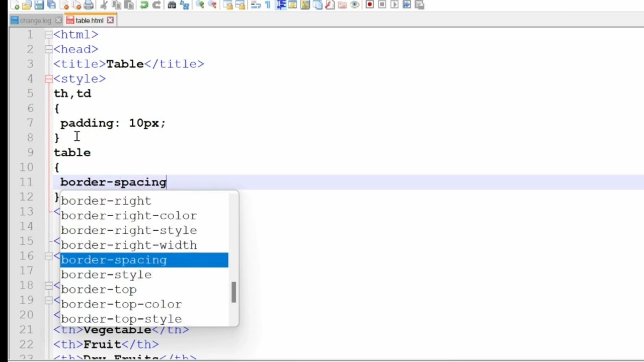Choose border-style from the suggestions

tap(144, 275)
